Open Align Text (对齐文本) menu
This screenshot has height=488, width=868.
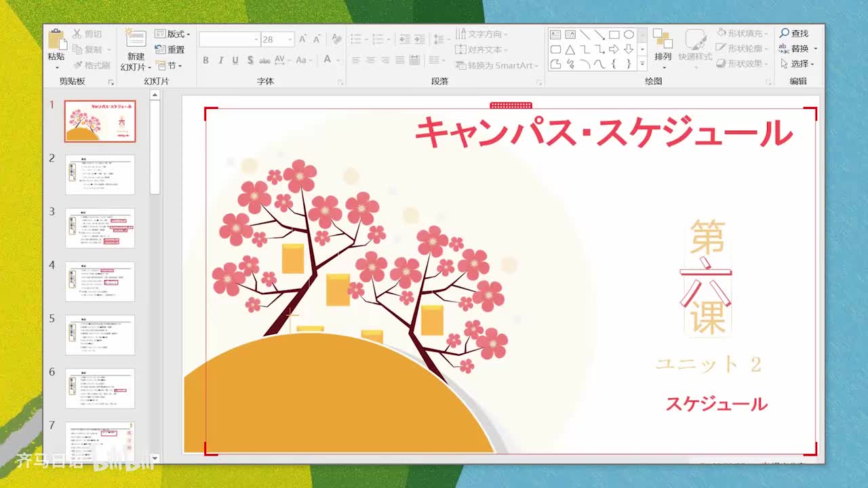tap(481, 49)
